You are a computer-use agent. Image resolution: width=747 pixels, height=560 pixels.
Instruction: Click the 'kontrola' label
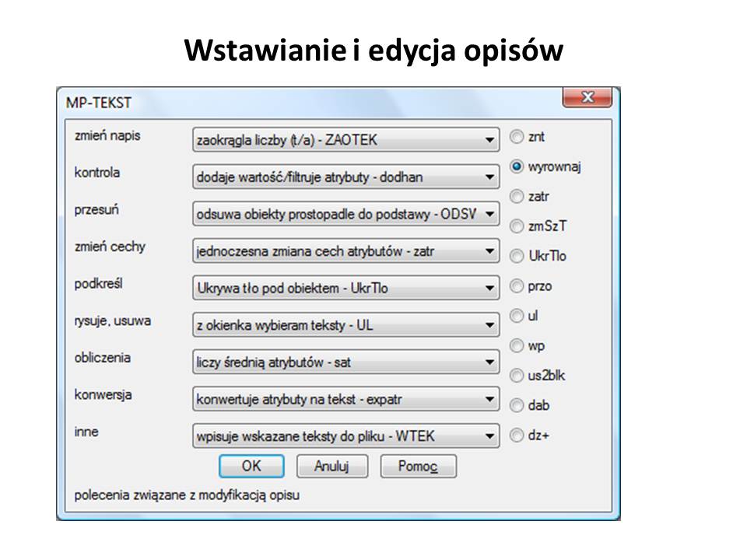click(x=97, y=173)
